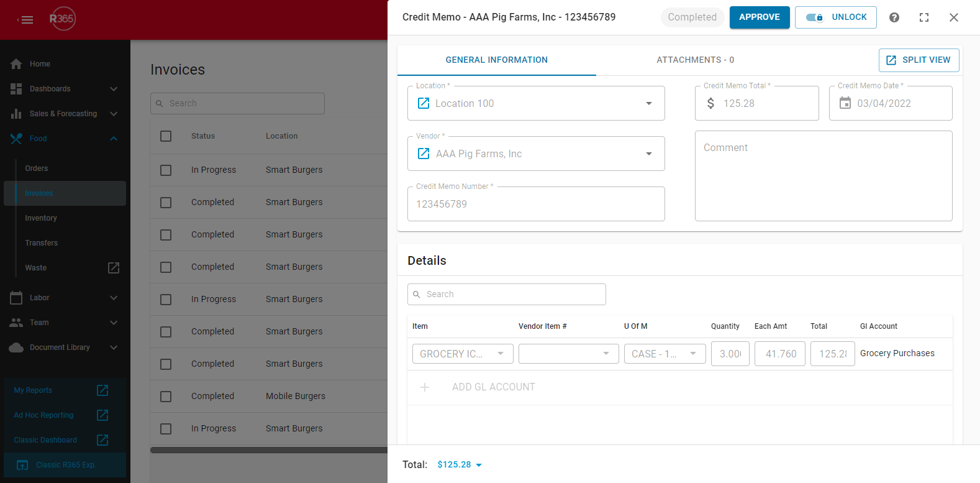Open My Reports external link icon
The image size is (980, 483).
coord(102,390)
